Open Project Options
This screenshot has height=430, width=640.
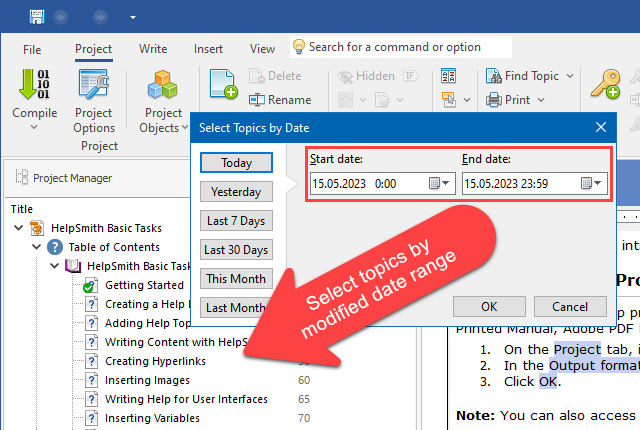pos(94,101)
